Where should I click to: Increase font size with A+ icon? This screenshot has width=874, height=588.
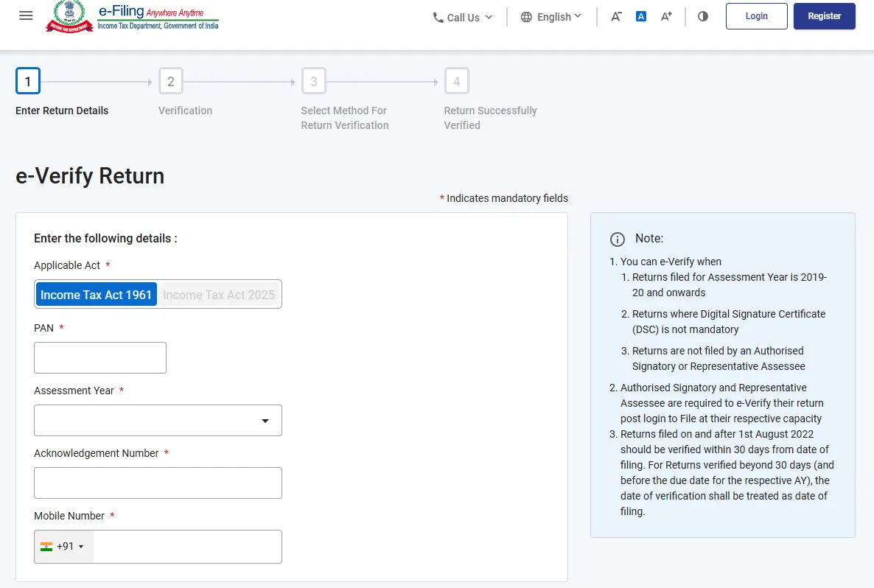pos(666,17)
